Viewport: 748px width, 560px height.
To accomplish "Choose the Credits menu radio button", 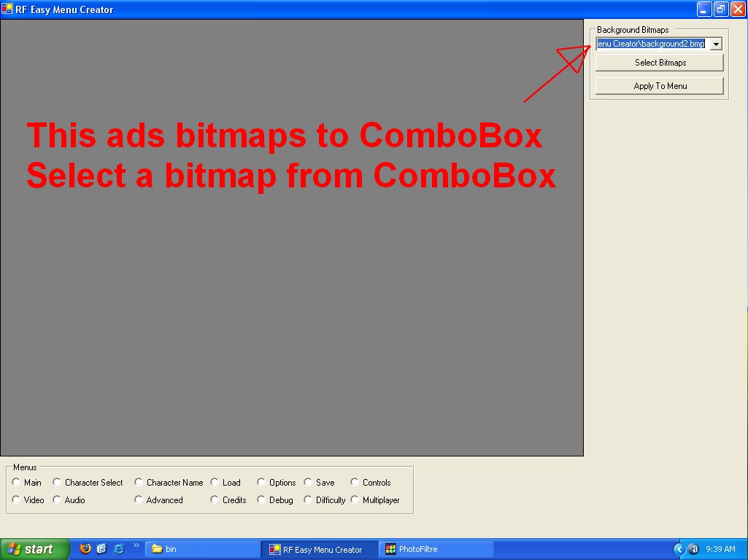I will (215, 500).
